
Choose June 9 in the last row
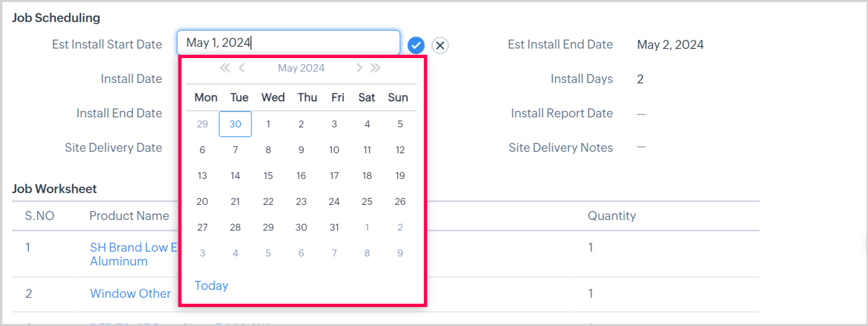(400, 253)
